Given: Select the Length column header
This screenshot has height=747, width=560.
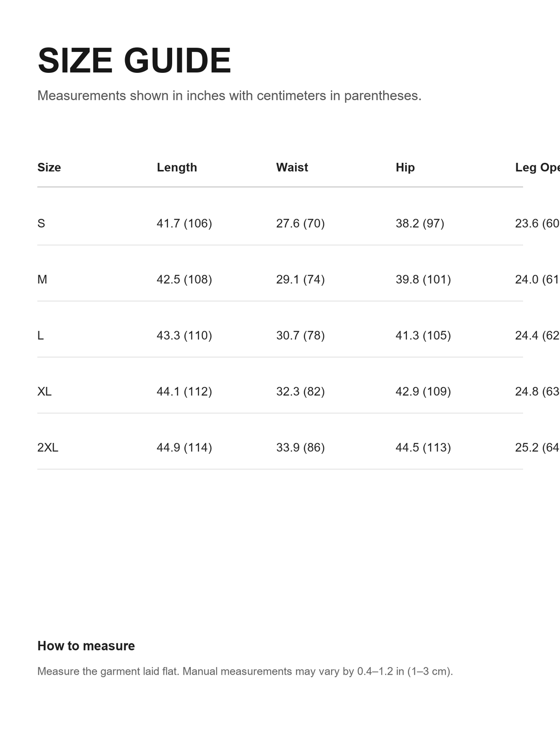Looking at the screenshot, I should 177,167.
